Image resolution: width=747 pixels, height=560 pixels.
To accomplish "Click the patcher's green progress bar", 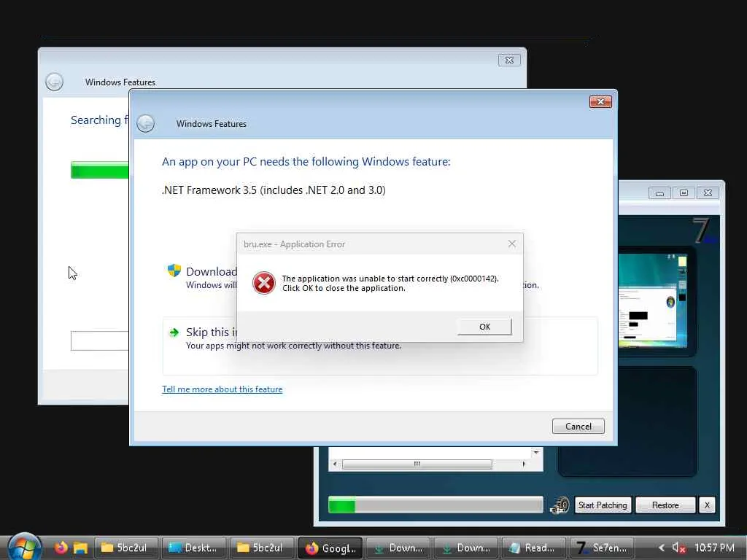I will click(x=436, y=505).
